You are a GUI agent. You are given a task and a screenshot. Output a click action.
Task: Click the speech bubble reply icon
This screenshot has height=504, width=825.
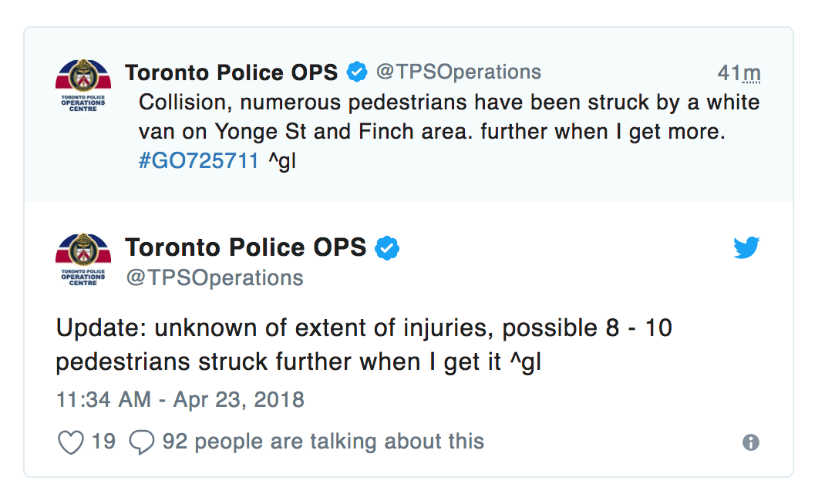pos(142,442)
